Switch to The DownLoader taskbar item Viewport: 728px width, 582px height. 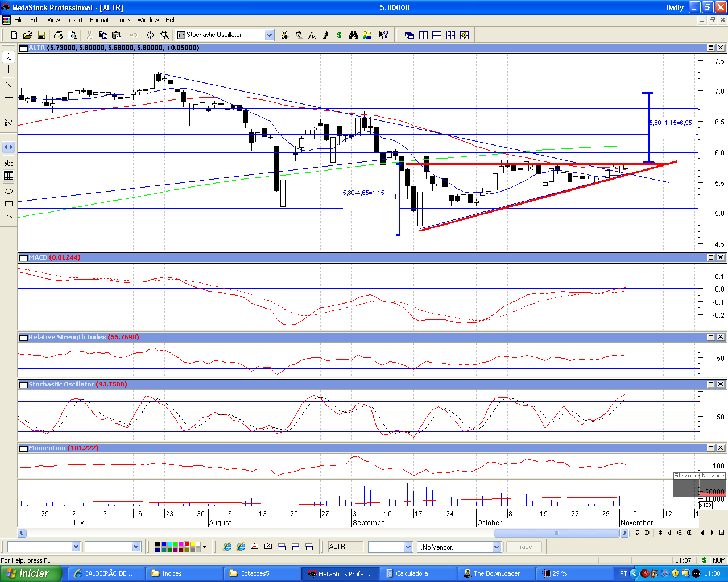pyautogui.click(x=497, y=573)
